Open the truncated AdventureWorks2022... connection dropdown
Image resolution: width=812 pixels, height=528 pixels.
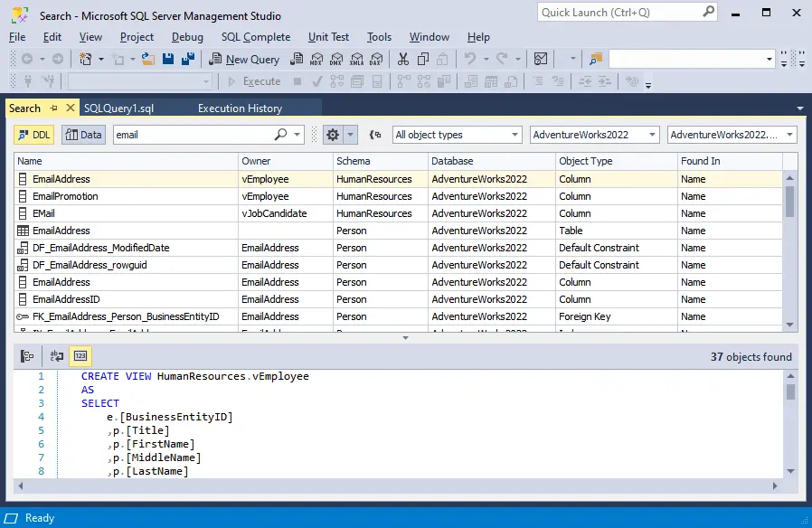[732, 135]
